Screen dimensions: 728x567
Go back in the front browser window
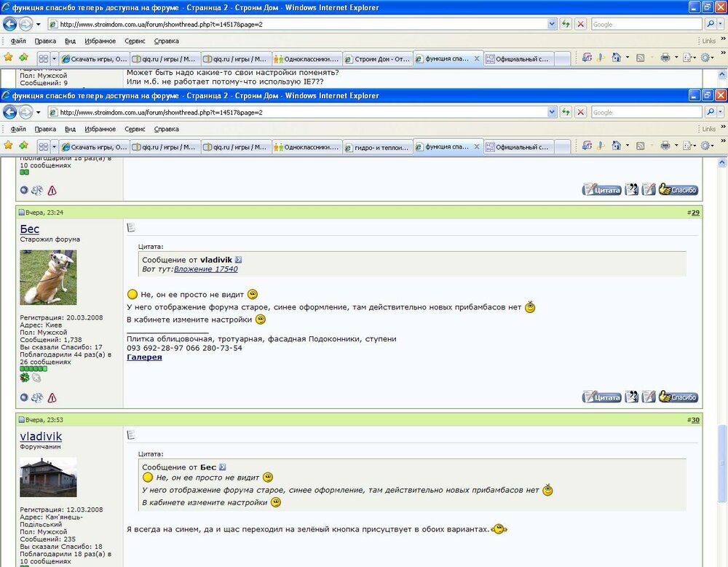tap(9, 112)
